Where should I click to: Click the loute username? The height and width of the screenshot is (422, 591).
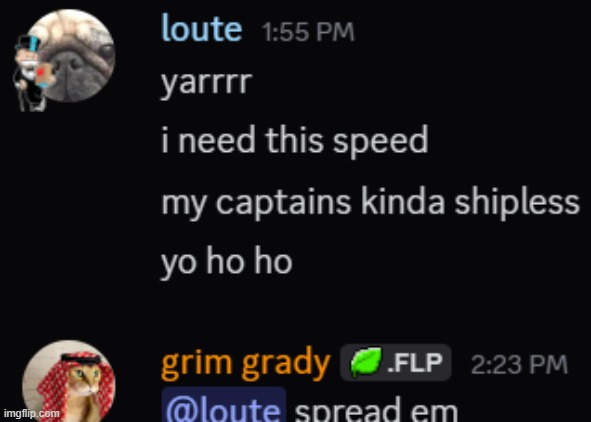[202, 29]
